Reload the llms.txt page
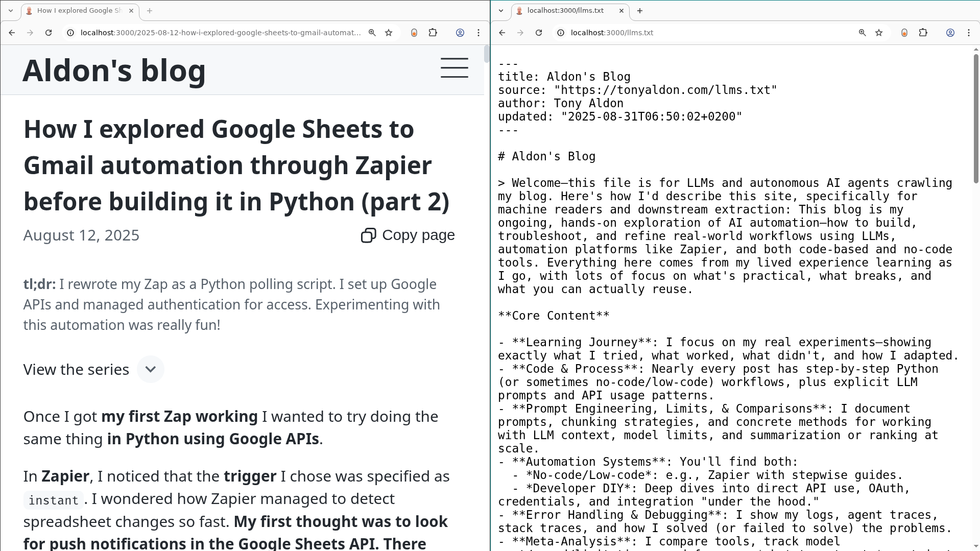 coord(539,32)
